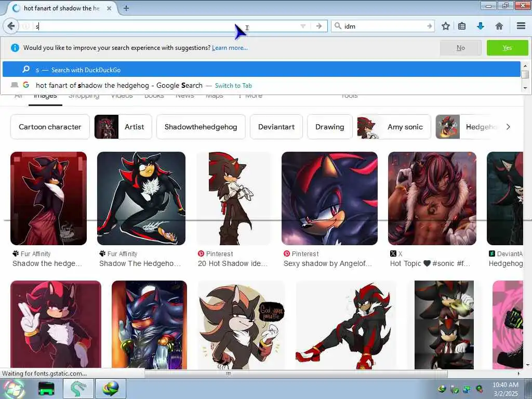Image resolution: width=532 pixels, height=399 pixels.
Task: Click the first system tray icon with green globe
Action: [x=442, y=389]
